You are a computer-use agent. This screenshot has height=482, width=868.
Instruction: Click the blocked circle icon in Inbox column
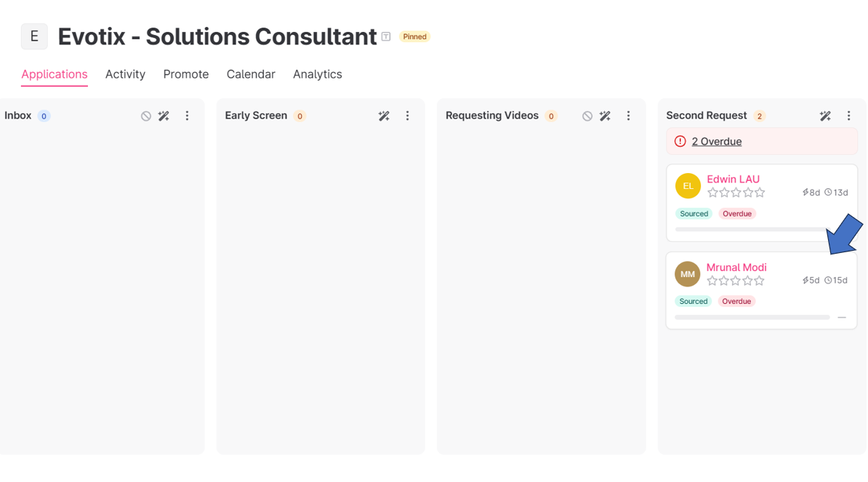(x=146, y=116)
